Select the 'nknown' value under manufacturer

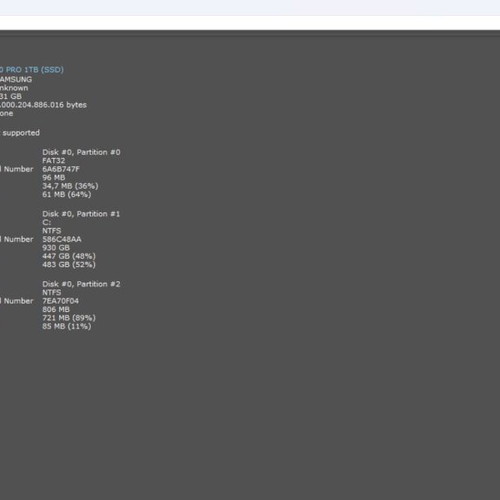click(14, 88)
